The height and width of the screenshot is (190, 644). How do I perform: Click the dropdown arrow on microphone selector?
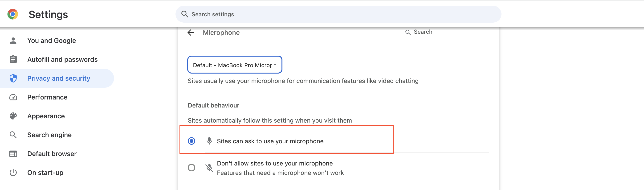tap(275, 65)
